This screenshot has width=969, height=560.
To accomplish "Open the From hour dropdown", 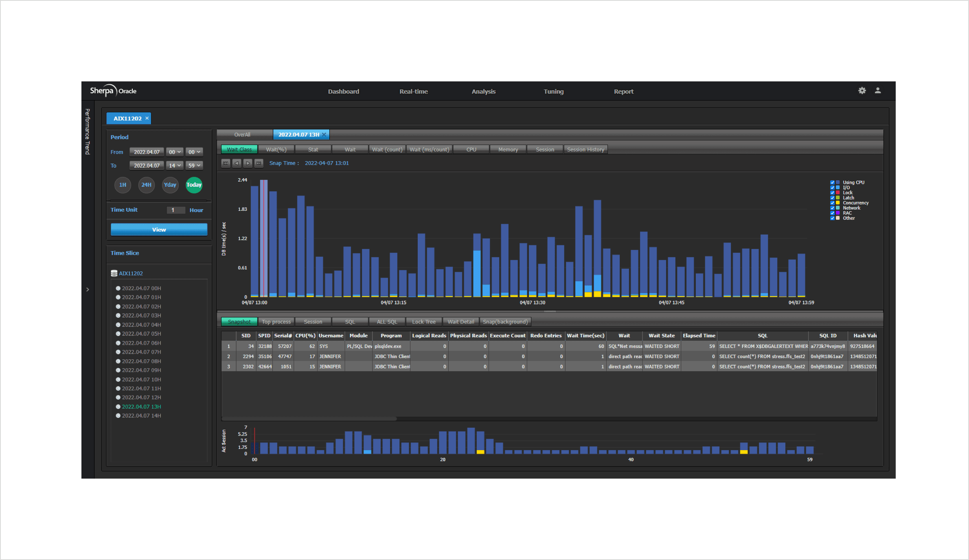I will (175, 152).
